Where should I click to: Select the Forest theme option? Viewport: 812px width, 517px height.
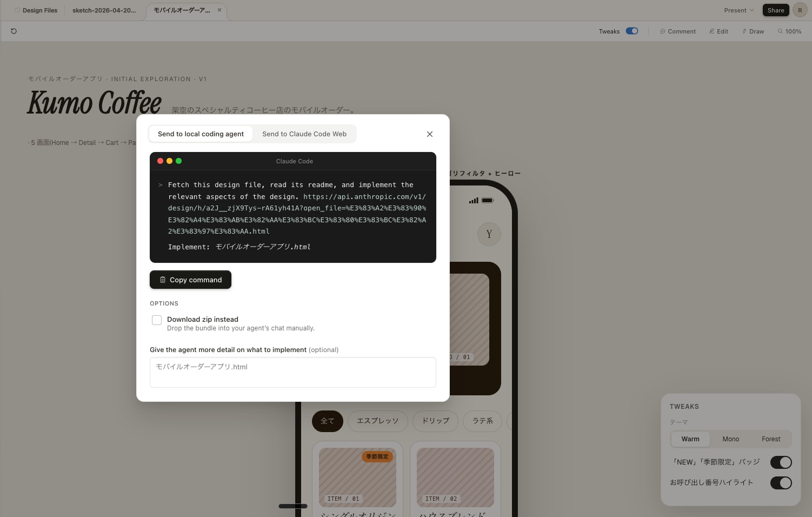click(771, 439)
